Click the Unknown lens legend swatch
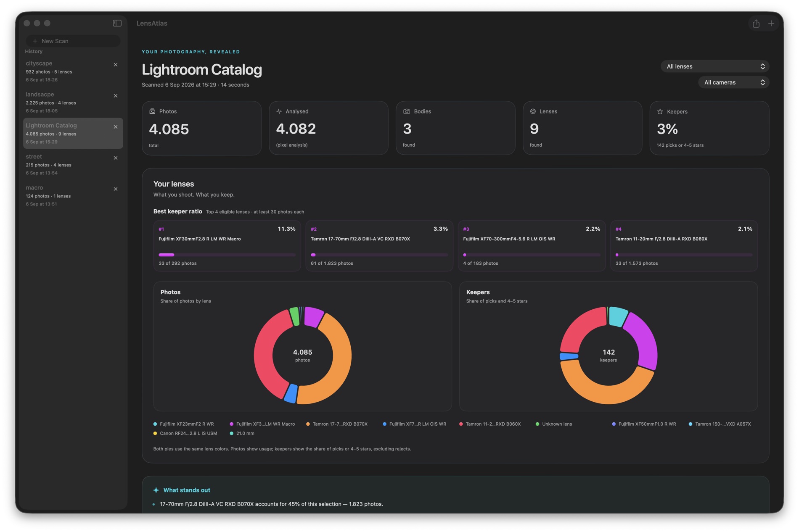The width and height of the screenshot is (799, 532). (x=537, y=424)
